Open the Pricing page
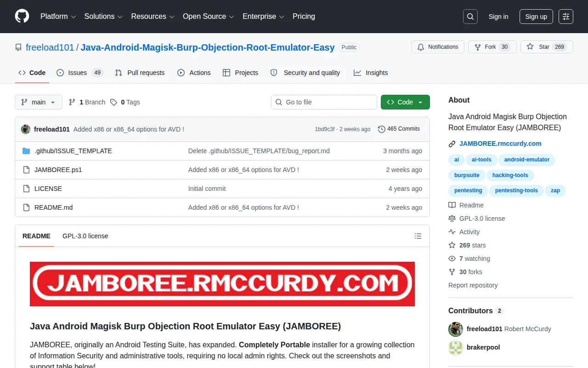This screenshot has height=368, width=588. click(304, 17)
